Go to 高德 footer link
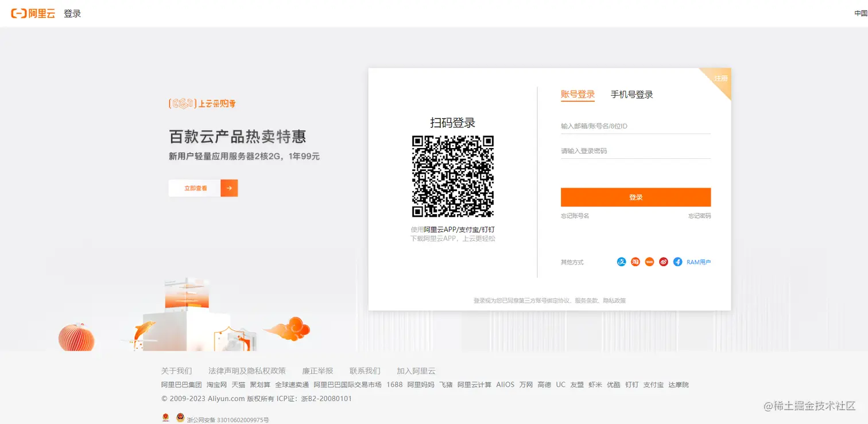The image size is (868, 424). (x=544, y=385)
